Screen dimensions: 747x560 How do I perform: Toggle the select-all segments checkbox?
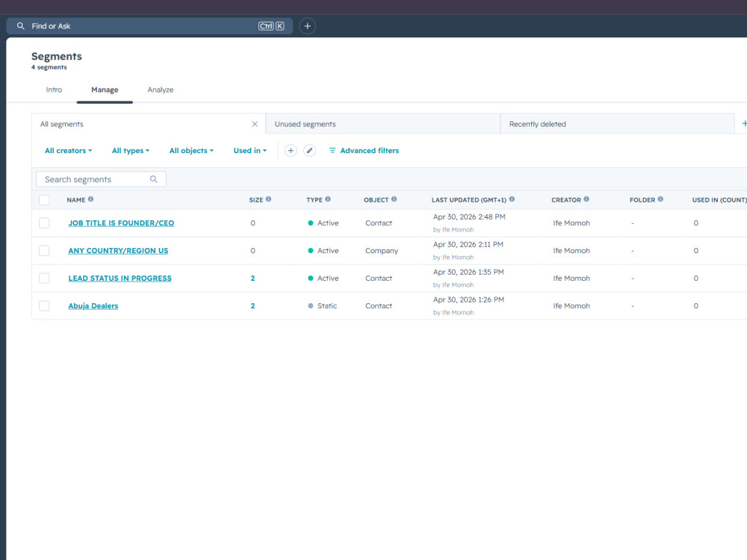pyautogui.click(x=44, y=200)
